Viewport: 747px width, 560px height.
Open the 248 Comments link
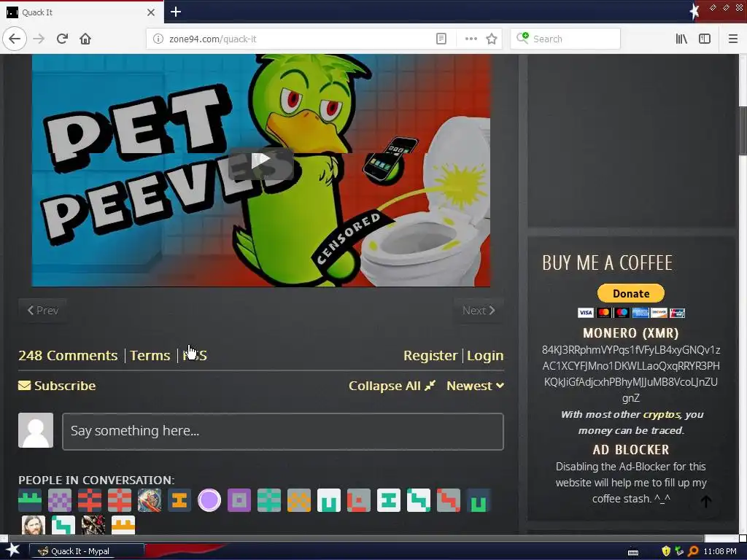coord(68,355)
